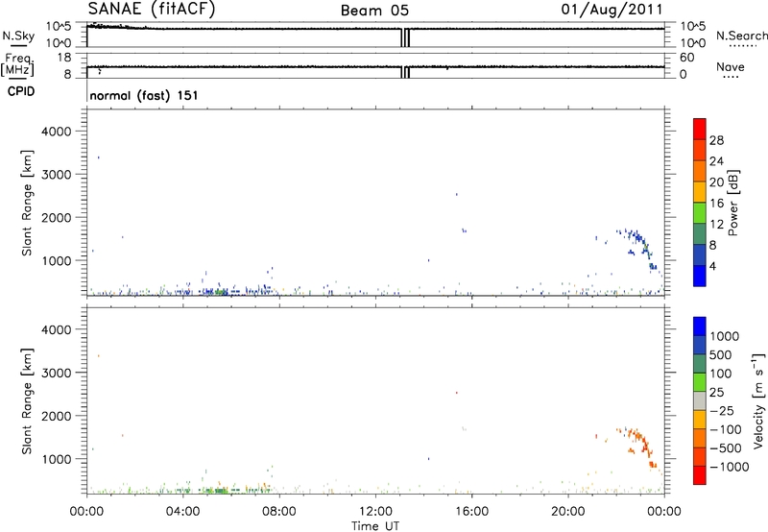Click the "Slant Range [km]" label of the power panel
The width and height of the screenshot is (768, 532).
coord(27,203)
